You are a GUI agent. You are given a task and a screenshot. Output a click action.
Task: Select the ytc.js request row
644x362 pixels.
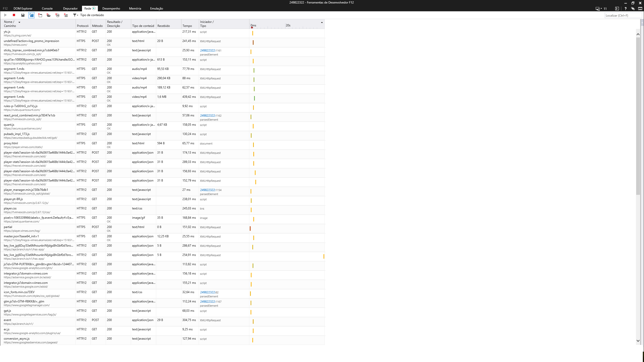pos(162,33)
